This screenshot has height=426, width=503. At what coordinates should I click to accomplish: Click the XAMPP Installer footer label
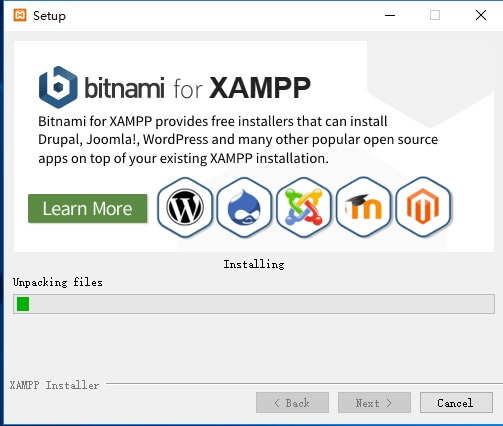(54, 385)
